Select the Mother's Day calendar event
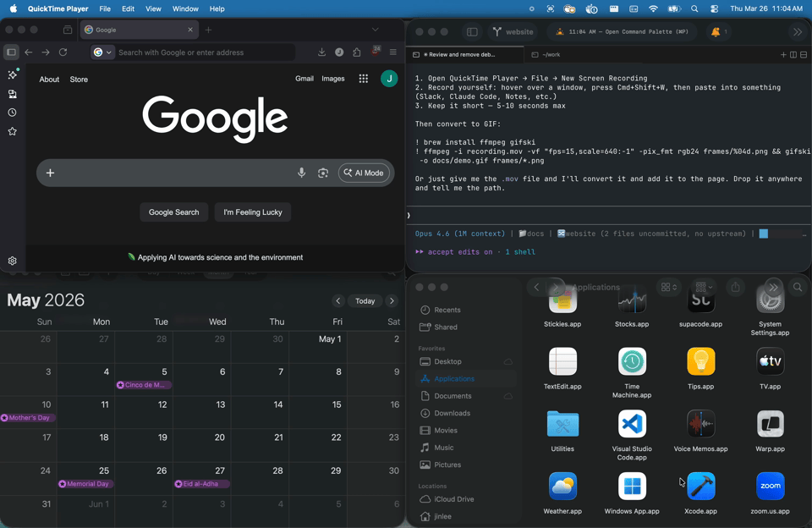Image resolution: width=812 pixels, height=528 pixels. 28,418
